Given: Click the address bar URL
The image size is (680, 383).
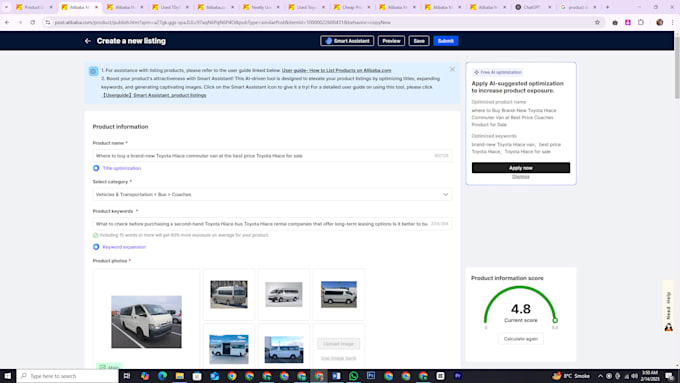Looking at the screenshot, I should tap(222, 22).
